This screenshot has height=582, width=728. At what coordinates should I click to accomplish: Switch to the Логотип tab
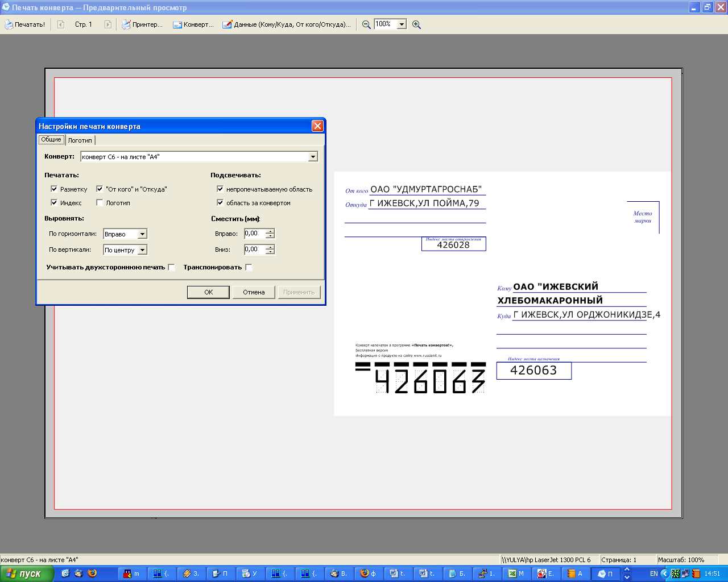80,140
